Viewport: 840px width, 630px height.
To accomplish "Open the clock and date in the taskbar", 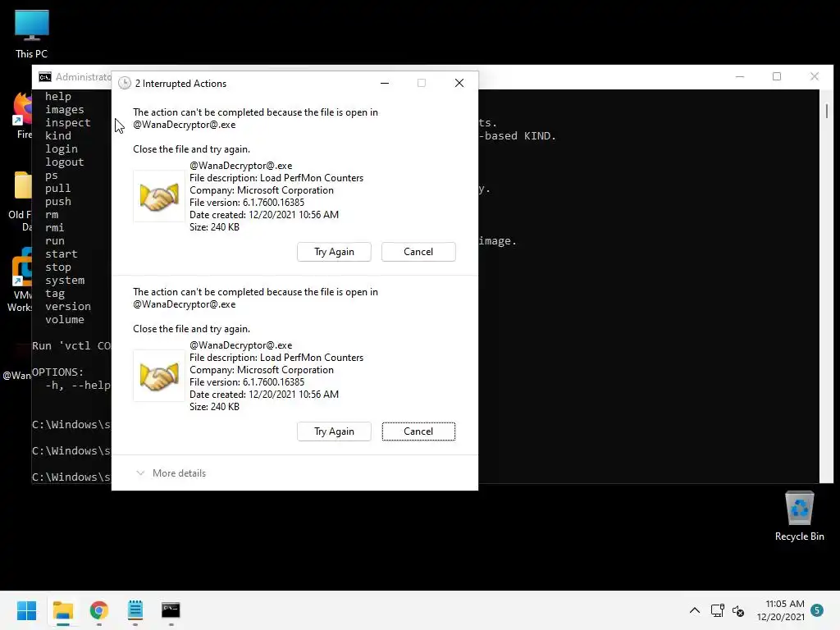I will point(781,610).
